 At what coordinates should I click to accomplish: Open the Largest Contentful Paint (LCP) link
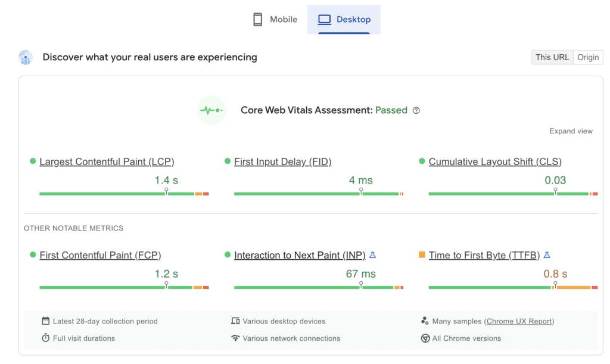point(107,161)
